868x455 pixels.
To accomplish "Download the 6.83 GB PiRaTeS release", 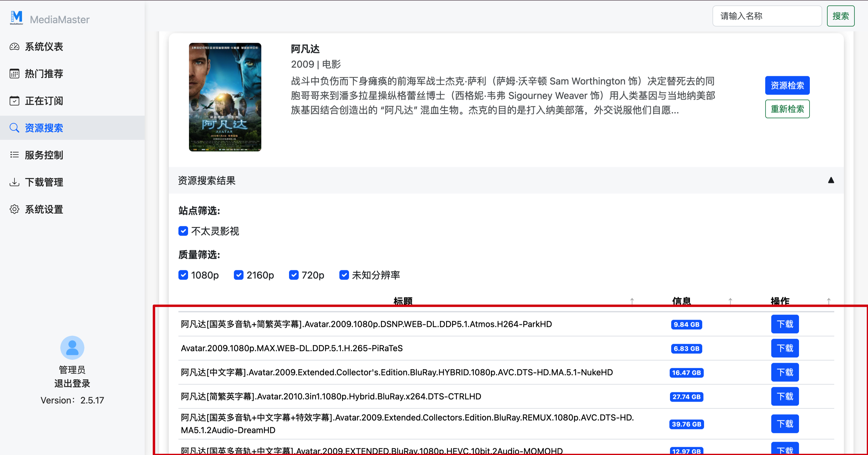I will (x=785, y=348).
